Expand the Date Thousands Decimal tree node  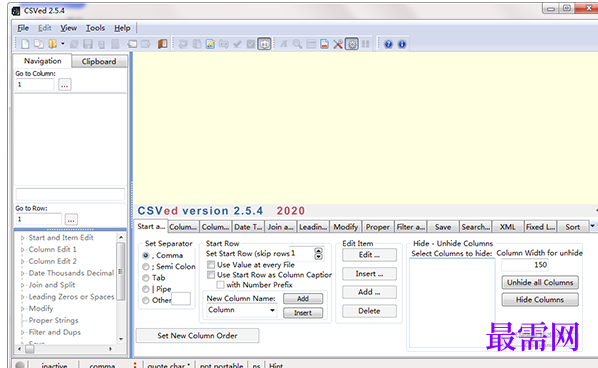pos(22,273)
